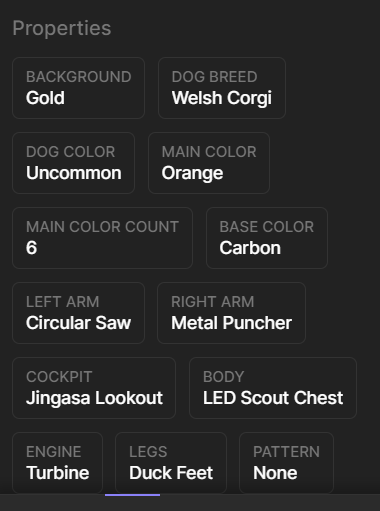Click the Left Arm Circular Saw card
Screen dimensions: 380x511
pyautogui.click(x=78, y=313)
